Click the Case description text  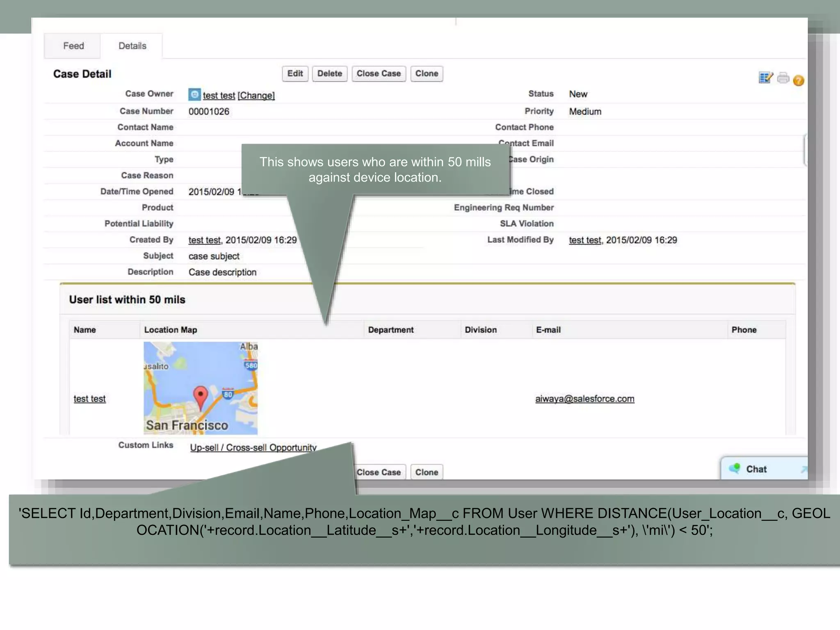[x=222, y=272]
